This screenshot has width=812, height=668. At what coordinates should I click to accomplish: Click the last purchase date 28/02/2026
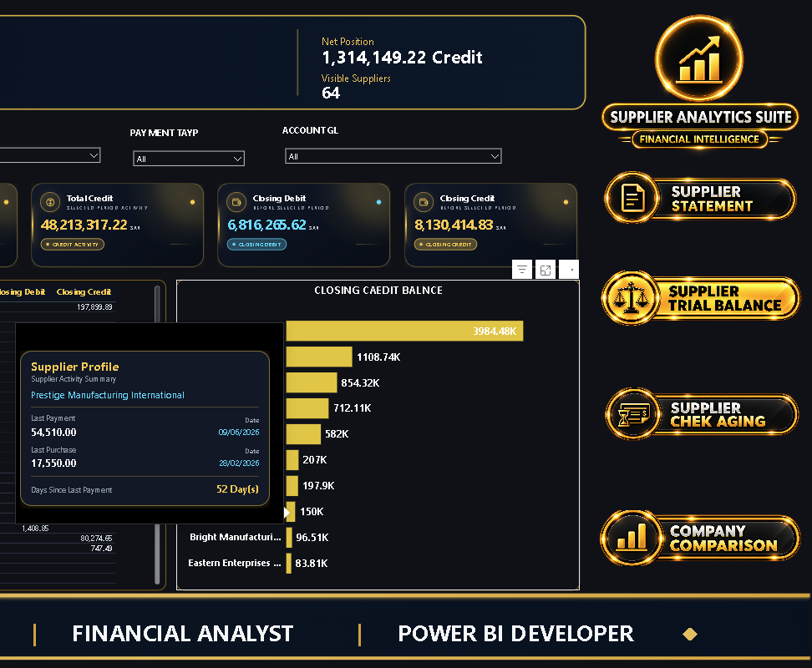coord(239,463)
